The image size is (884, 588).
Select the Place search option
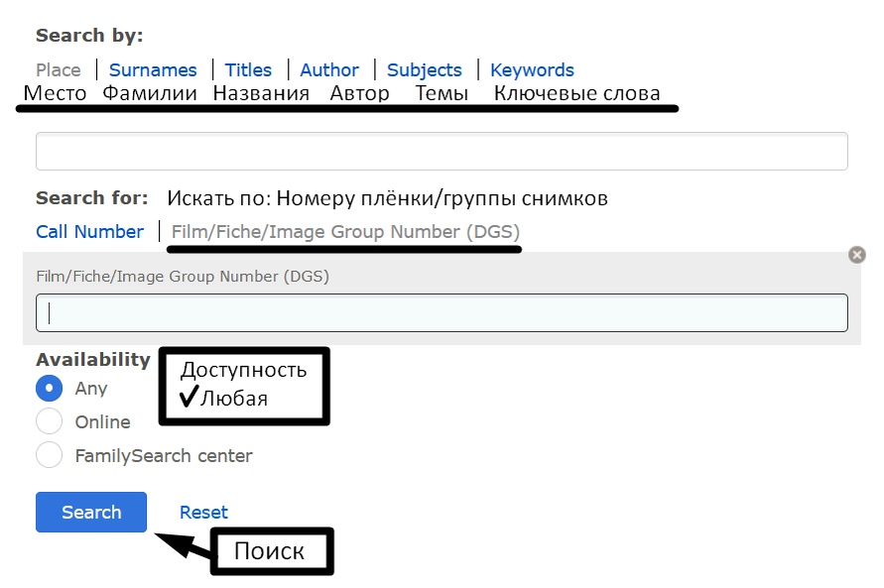tap(58, 69)
